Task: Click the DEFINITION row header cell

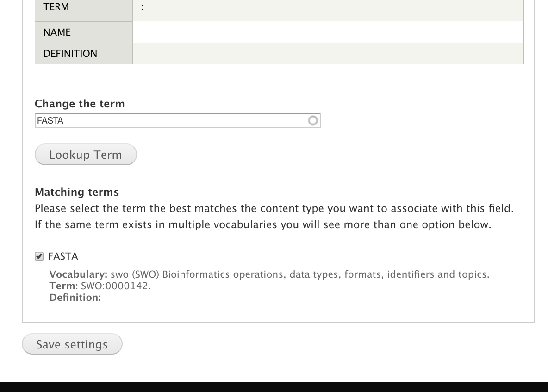Action: pos(84,53)
